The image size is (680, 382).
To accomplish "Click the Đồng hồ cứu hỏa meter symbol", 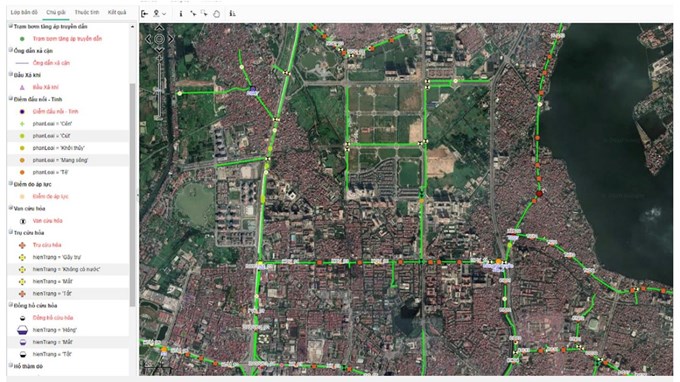I will coord(23,318).
